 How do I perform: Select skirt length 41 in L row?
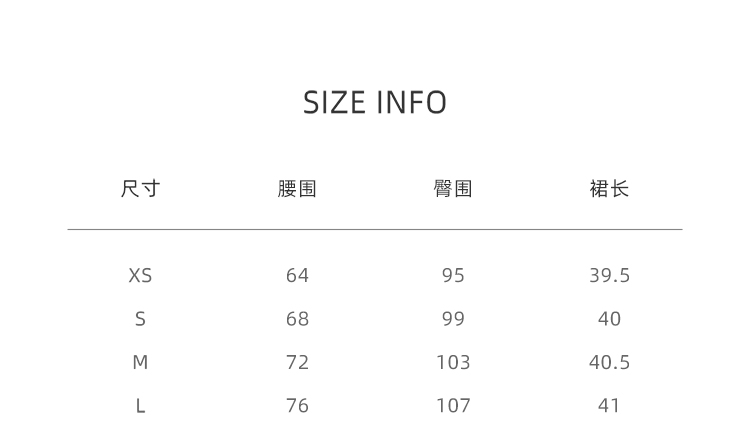[x=609, y=406]
